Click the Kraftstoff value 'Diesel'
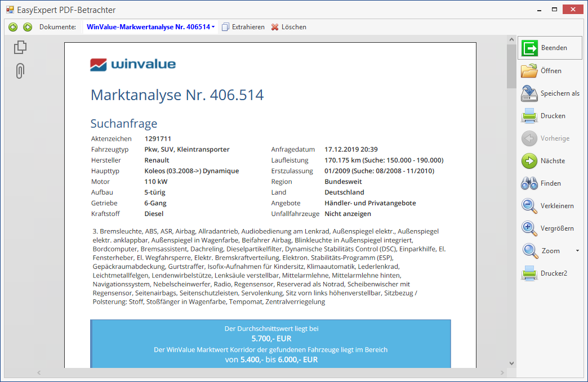The width and height of the screenshot is (588, 382). coord(154,214)
